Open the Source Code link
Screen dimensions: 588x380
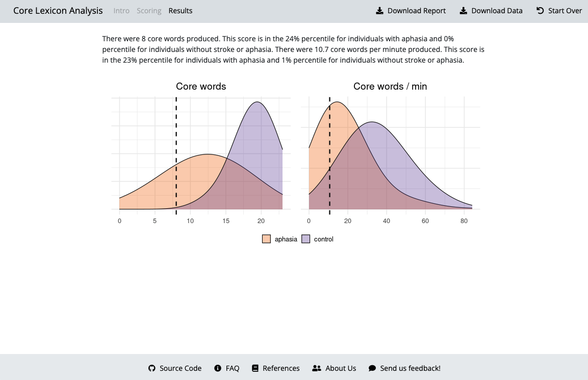pyautogui.click(x=181, y=368)
